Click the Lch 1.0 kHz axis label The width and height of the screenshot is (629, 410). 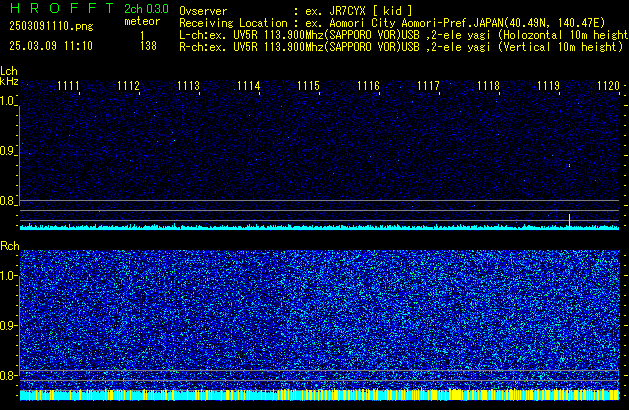(7, 101)
